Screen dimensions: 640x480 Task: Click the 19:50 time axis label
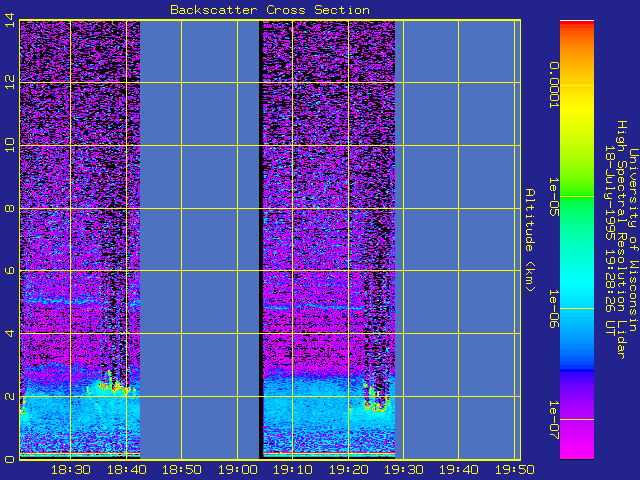[514, 470]
